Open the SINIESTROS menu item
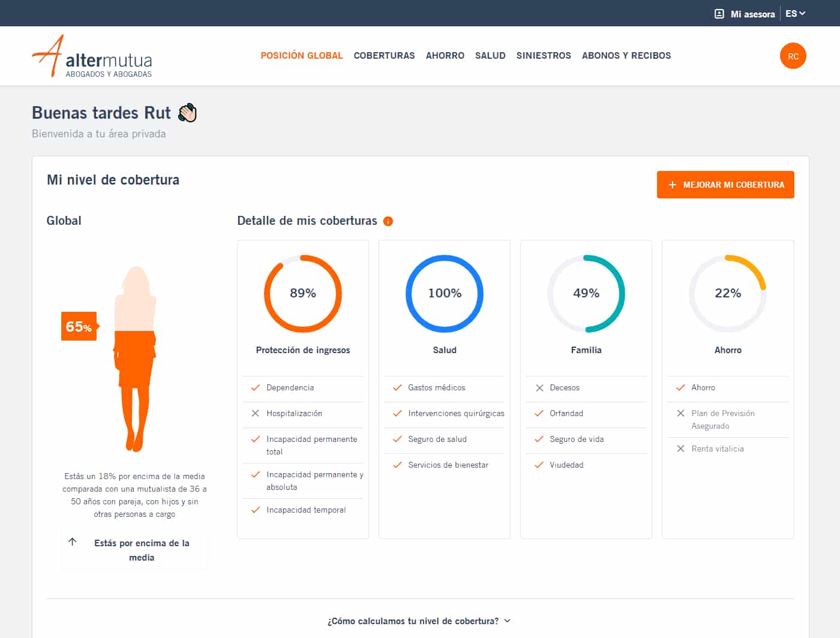This screenshot has height=638, width=840. (x=544, y=55)
